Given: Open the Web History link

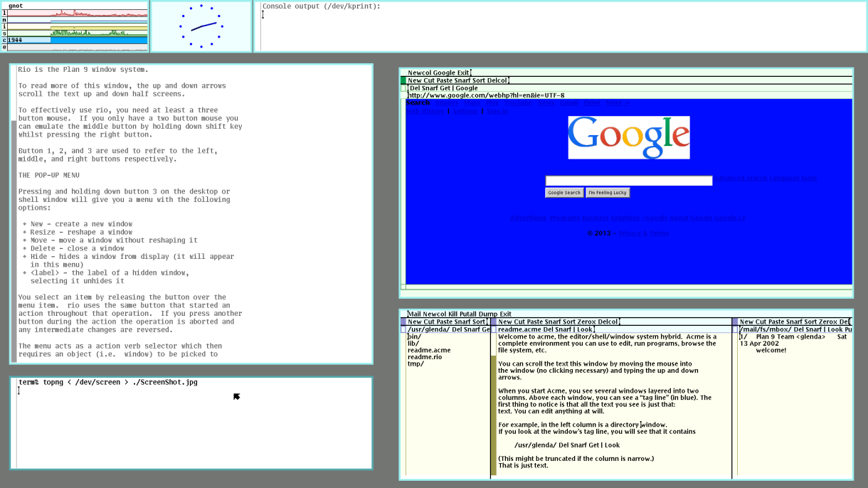Looking at the screenshot, I should 425,111.
